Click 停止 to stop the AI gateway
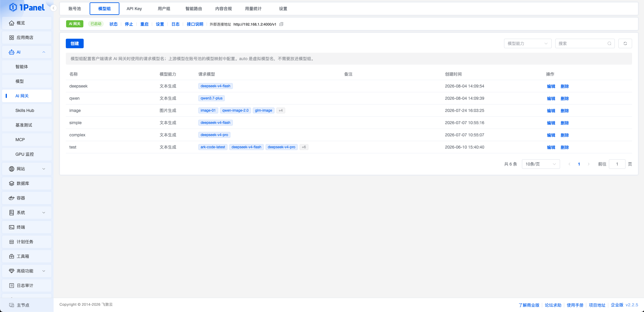Viewport: 644px width, 312px height. coord(129,24)
